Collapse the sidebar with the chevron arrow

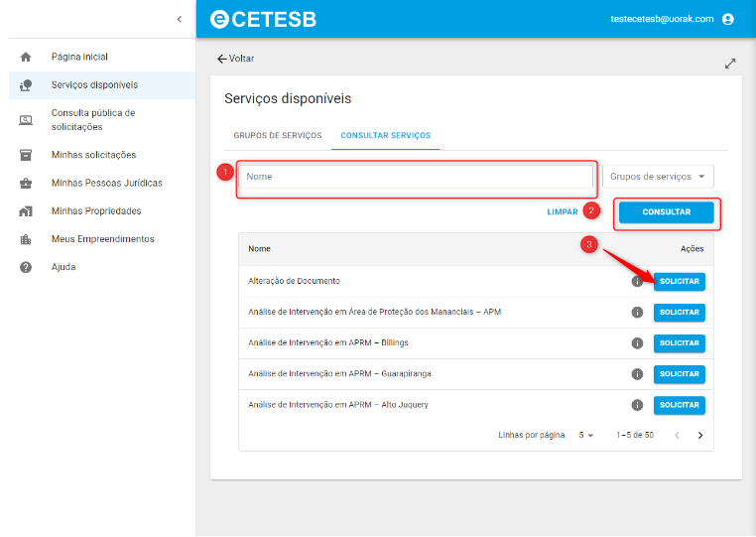pos(179,19)
